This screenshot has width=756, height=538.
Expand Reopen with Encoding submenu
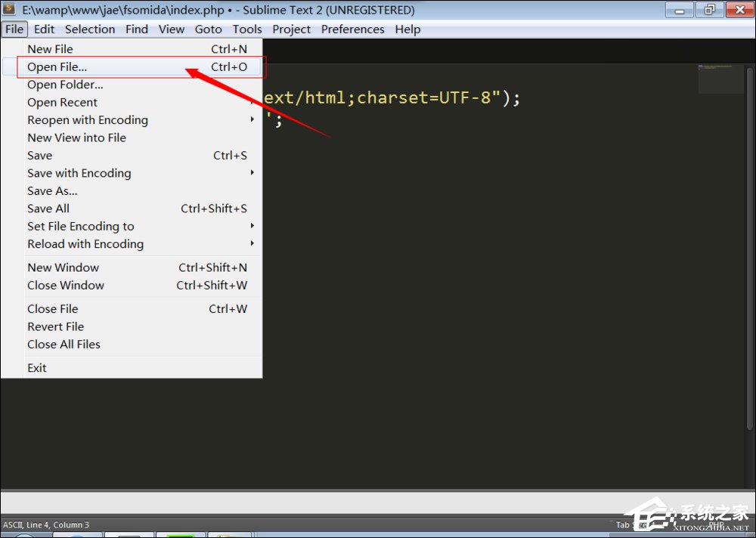[x=88, y=120]
